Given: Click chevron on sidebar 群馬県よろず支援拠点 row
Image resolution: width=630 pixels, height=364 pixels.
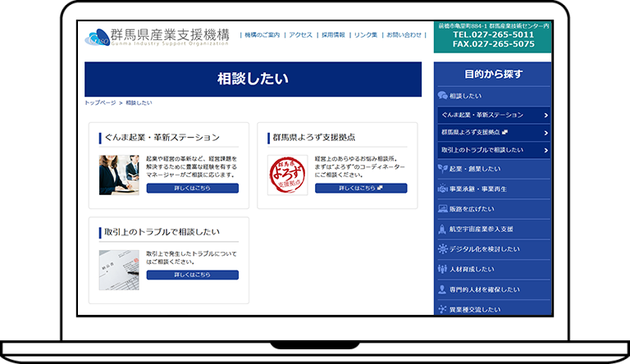Looking at the screenshot, I should (546, 133).
